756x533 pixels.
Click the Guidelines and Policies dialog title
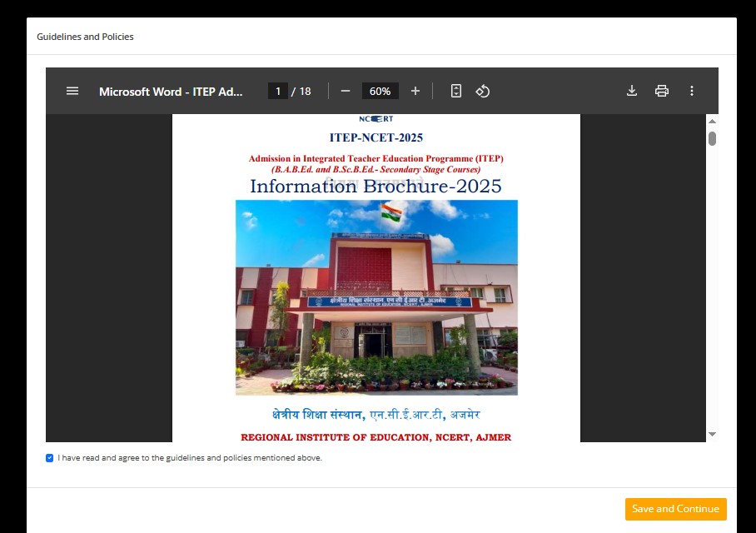click(x=85, y=37)
